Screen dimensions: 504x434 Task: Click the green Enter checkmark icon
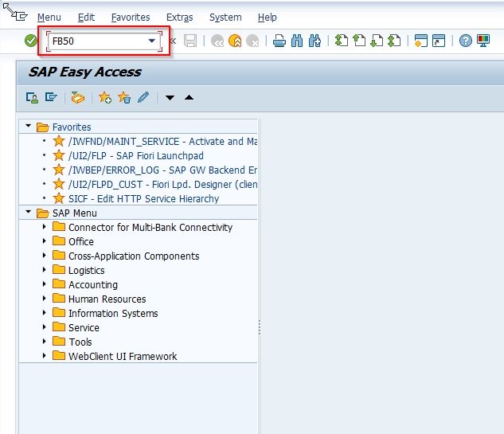click(31, 41)
